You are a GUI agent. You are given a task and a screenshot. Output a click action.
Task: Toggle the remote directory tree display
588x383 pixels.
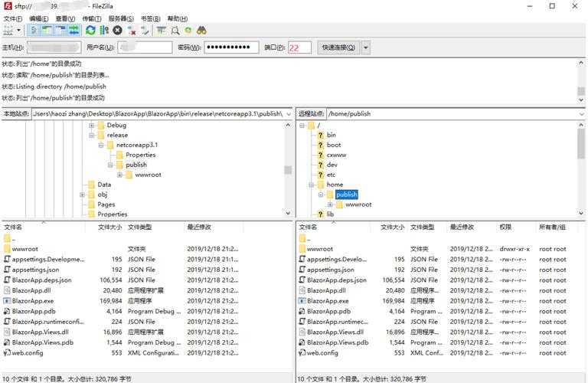(x=60, y=31)
